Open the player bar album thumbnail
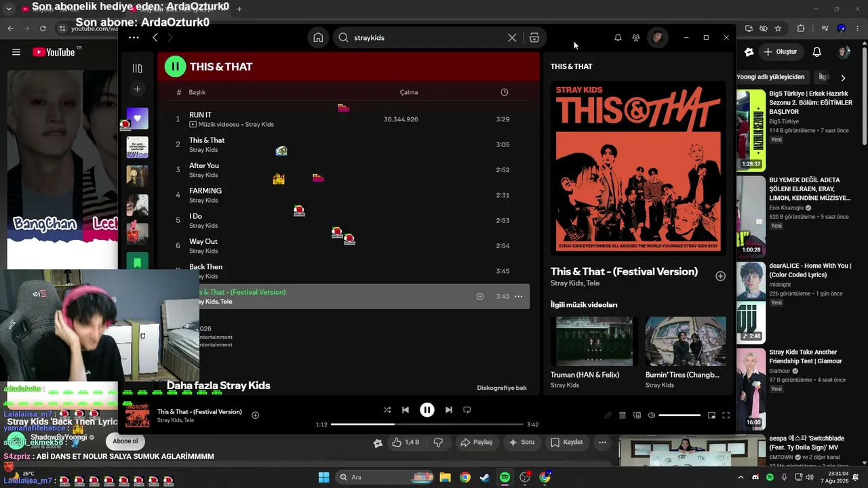868x488 pixels. click(x=138, y=415)
